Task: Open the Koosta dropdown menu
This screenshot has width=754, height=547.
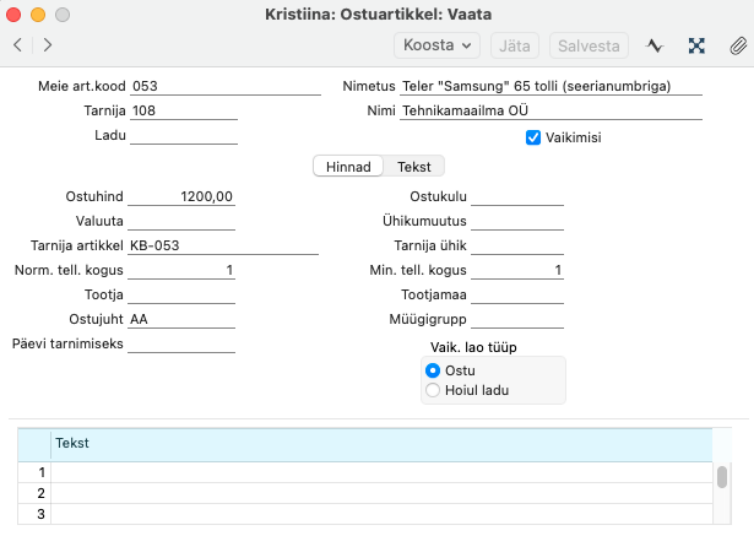Action: (437, 46)
